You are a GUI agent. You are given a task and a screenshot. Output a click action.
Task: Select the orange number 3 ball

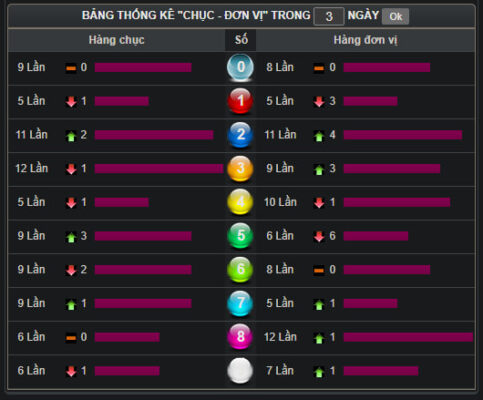point(240,168)
